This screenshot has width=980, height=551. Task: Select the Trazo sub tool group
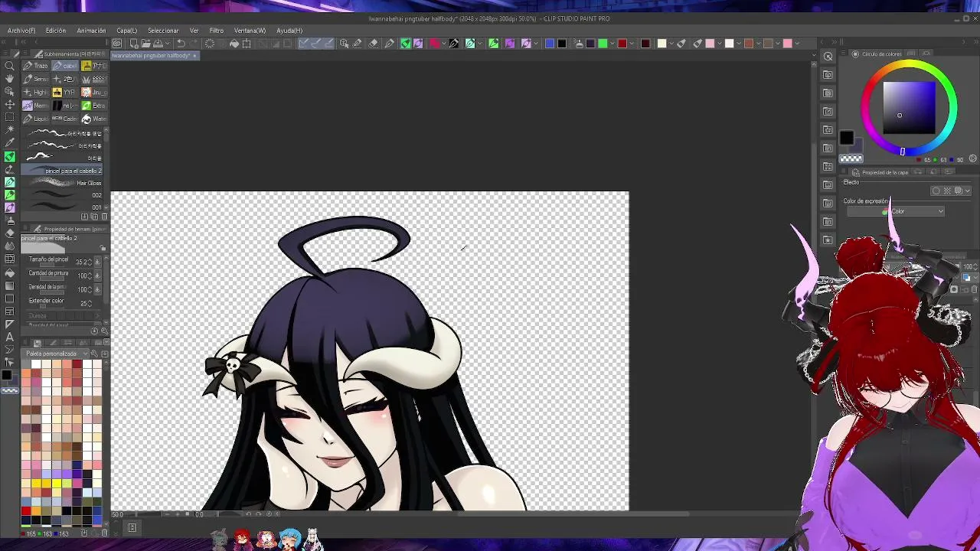pyautogui.click(x=35, y=66)
